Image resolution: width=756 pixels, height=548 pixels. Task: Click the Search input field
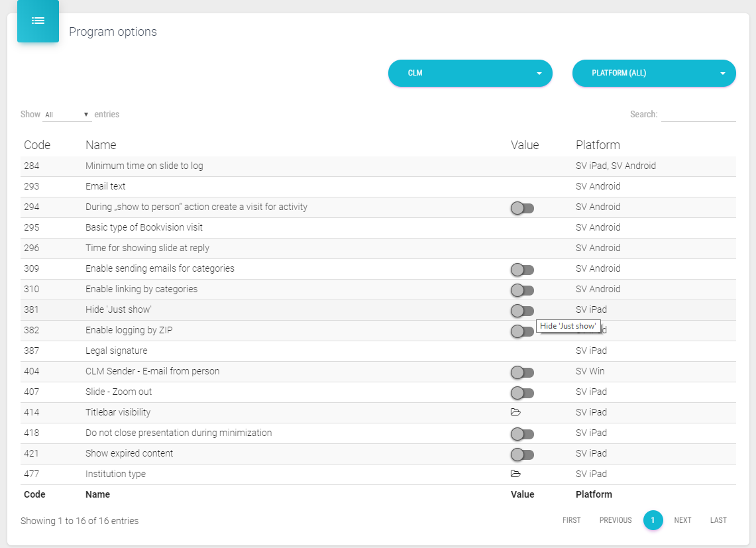click(x=698, y=115)
